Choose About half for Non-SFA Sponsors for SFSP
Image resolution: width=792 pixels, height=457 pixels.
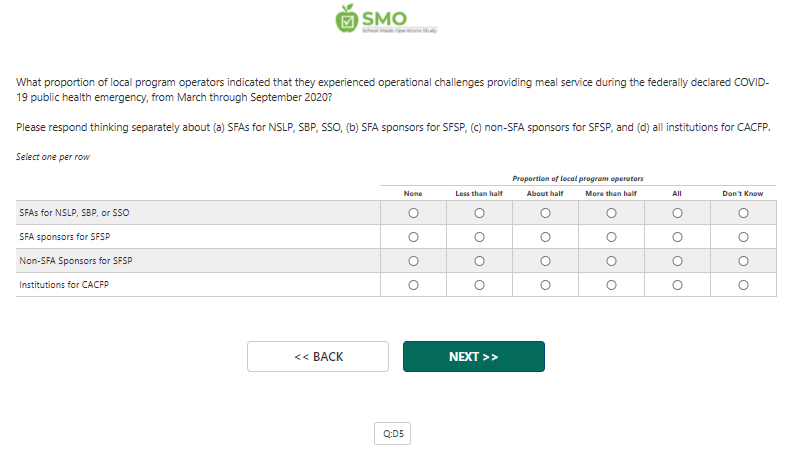(545, 261)
